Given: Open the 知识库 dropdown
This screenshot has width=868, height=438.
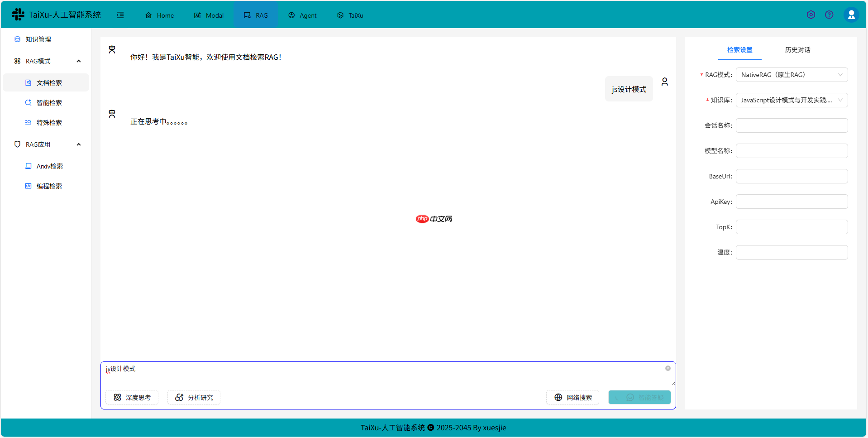Looking at the screenshot, I should tap(791, 100).
